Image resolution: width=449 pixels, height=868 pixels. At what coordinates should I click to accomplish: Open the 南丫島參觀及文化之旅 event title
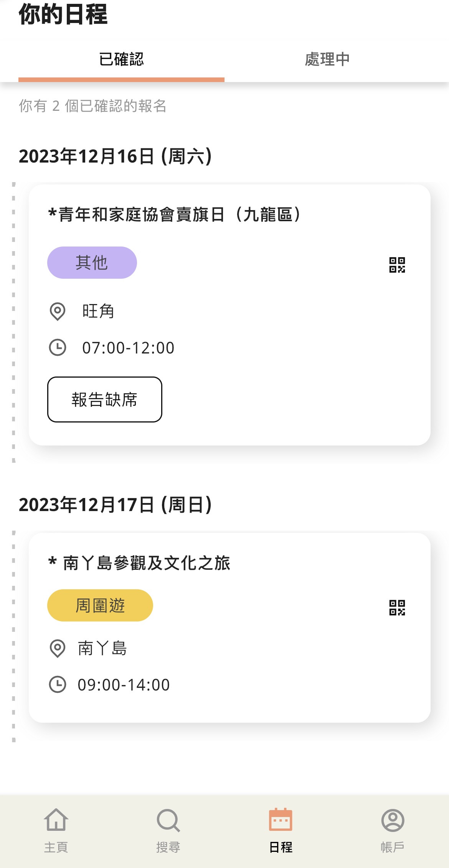click(139, 563)
